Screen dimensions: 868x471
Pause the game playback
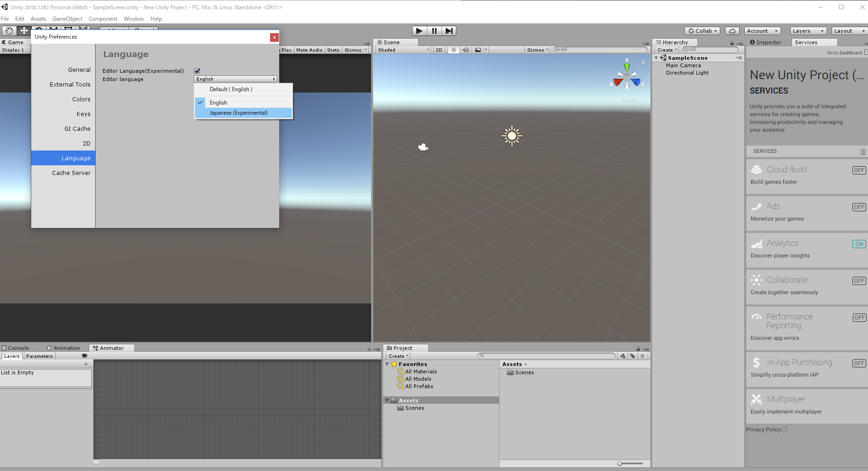tap(434, 31)
